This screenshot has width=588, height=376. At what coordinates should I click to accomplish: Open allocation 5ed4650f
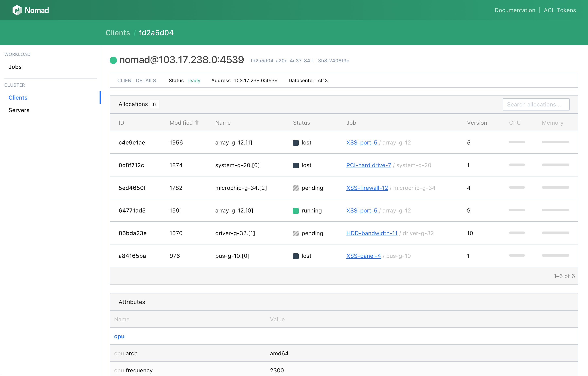point(132,188)
